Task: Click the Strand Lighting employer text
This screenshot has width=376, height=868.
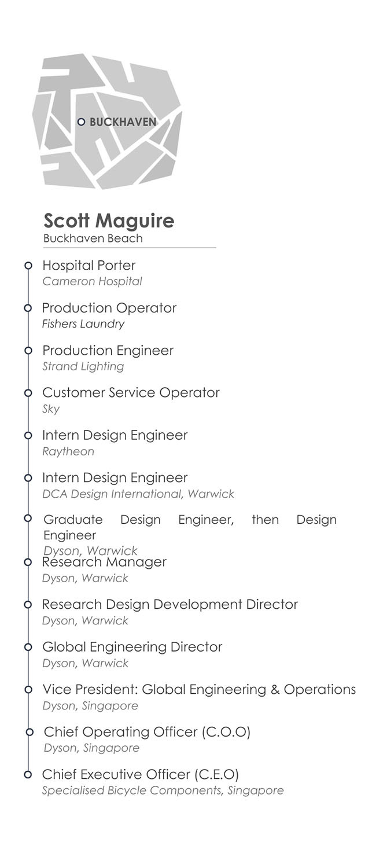Action: pos(83,366)
